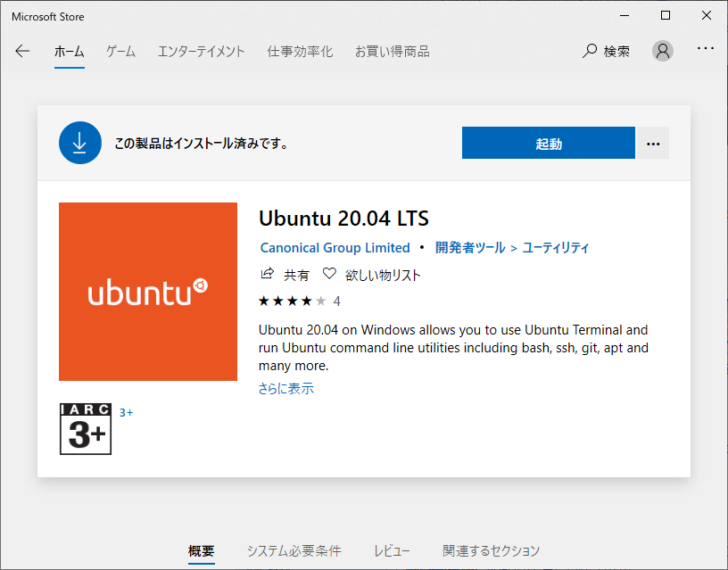Close the Microsoft Store window
The width and height of the screenshot is (728, 570).
point(707,16)
